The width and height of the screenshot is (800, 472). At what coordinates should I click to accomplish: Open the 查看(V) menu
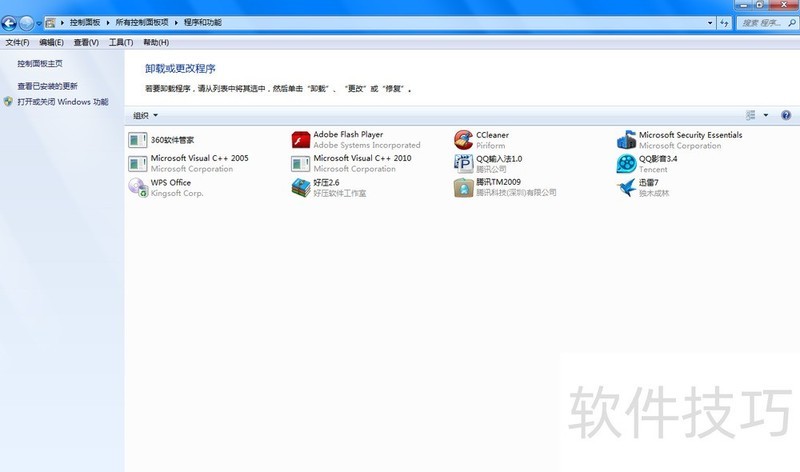click(x=86, y=42)
